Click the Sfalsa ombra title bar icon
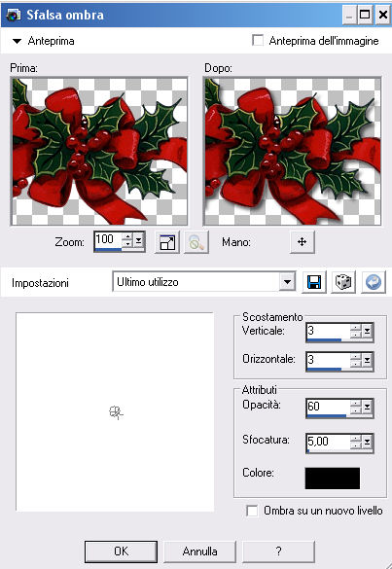This screenshot has width=392, height=569. coord(14,15)
